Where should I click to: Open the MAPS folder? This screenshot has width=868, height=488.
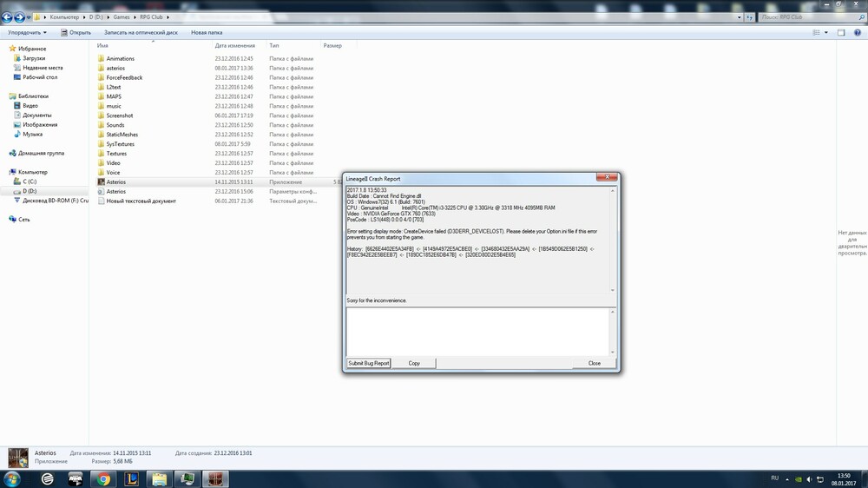click(114, 96)
